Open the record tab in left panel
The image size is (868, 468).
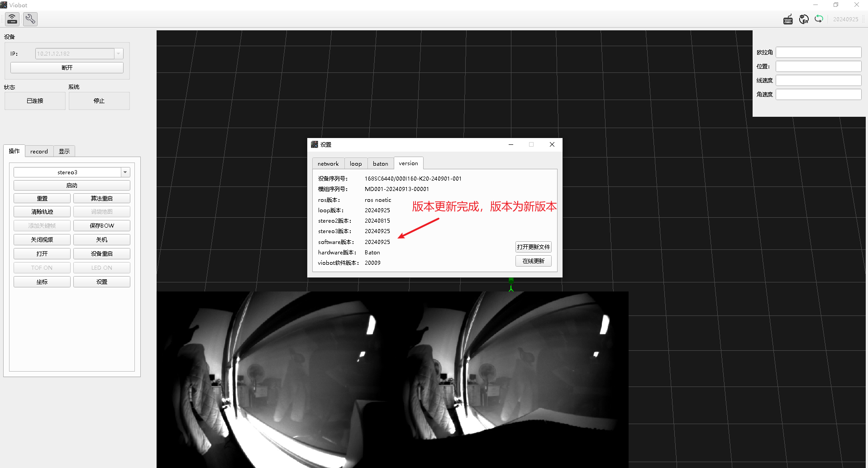[x=39, y=152]
